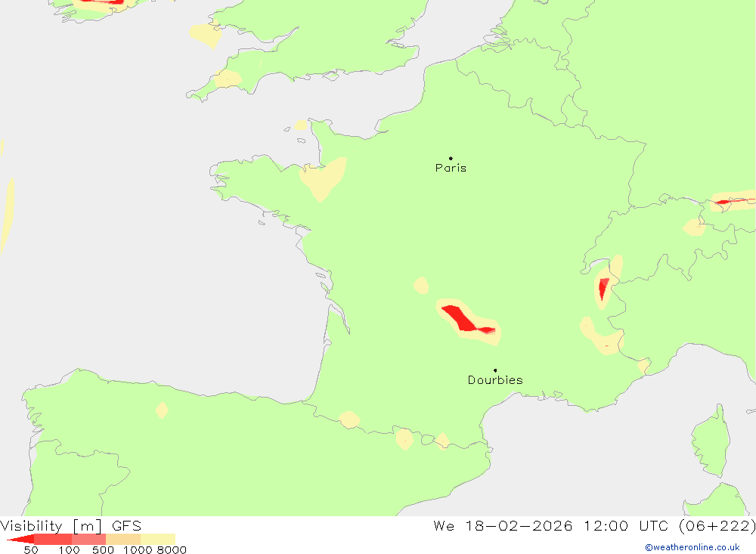Screen dimensions: 756x554
Task: Click the legend value '100'
Action: point(69,550)
